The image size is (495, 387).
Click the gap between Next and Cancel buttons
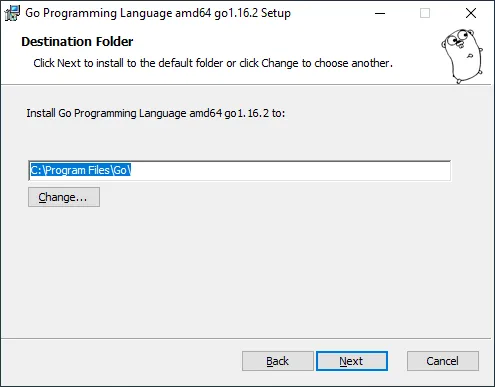(x=397, y=361)
